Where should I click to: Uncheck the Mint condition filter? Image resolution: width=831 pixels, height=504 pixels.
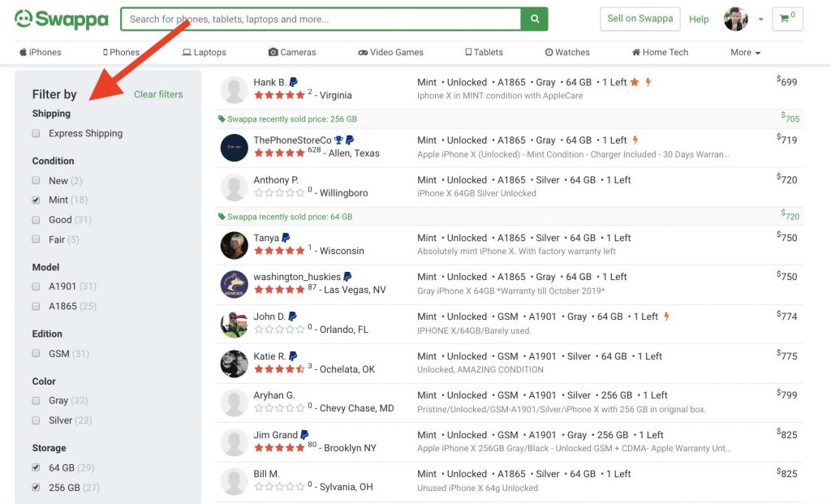pos(36,200)
